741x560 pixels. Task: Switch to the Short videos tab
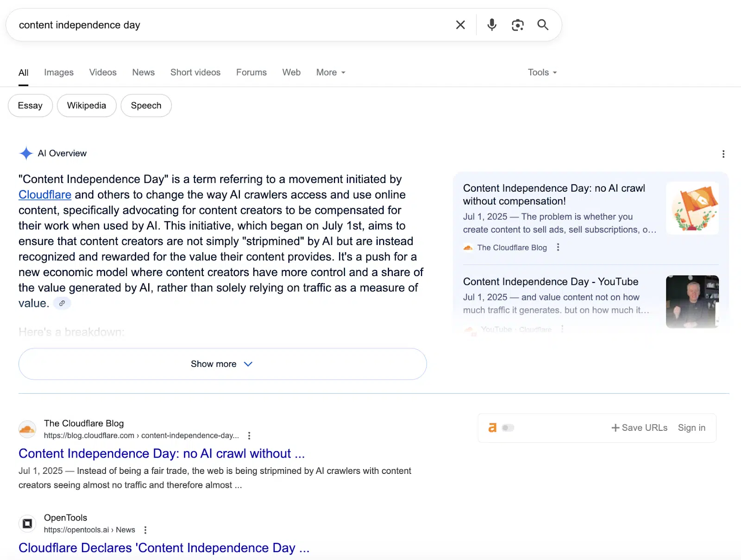[x=195, y=72]
